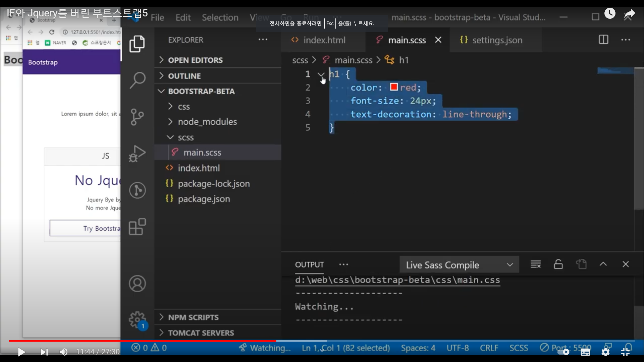644x362 pixels.
Task: Click the red color swatch in editor
Action: pos(394,87)
